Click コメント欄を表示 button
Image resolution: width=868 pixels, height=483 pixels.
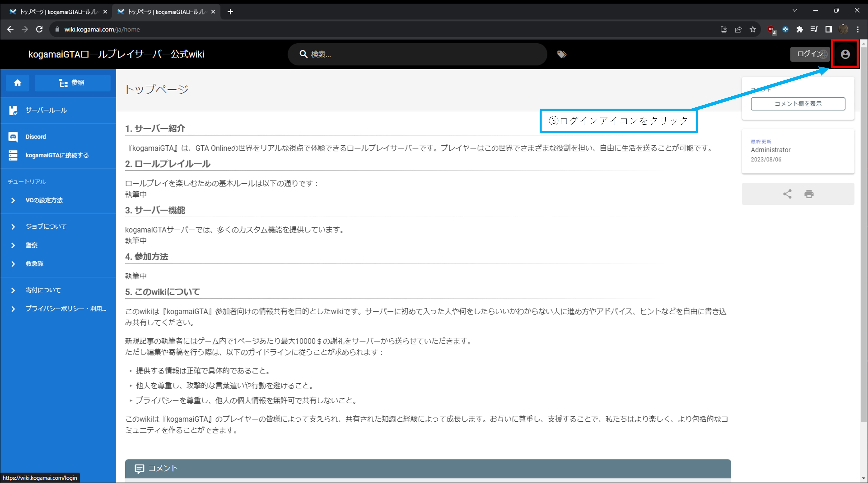798,104
